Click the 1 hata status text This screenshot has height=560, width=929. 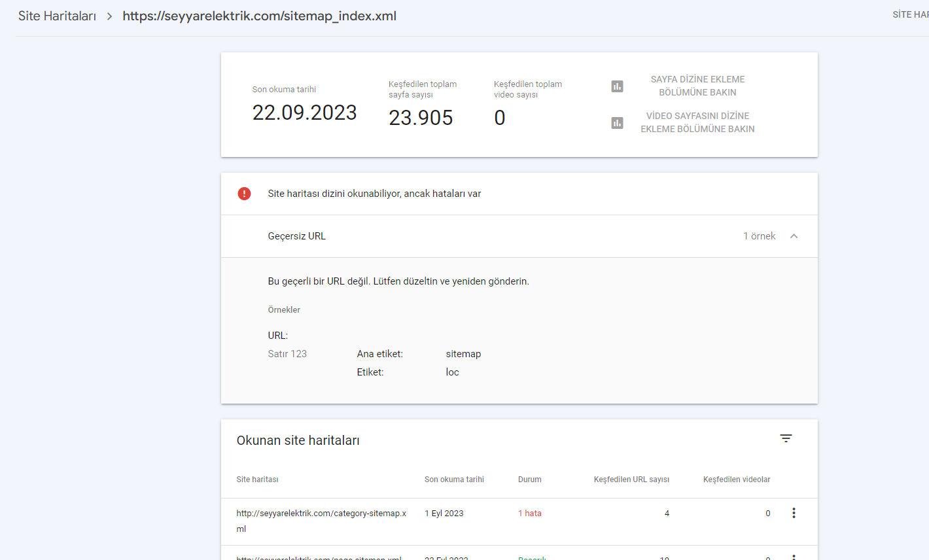(529, 514)
